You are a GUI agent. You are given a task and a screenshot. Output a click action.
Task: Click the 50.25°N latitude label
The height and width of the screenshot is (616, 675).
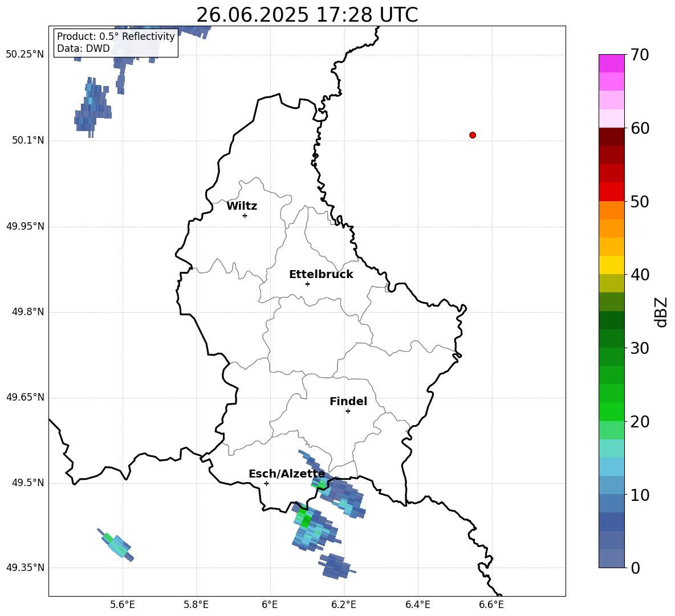[25, 55]
